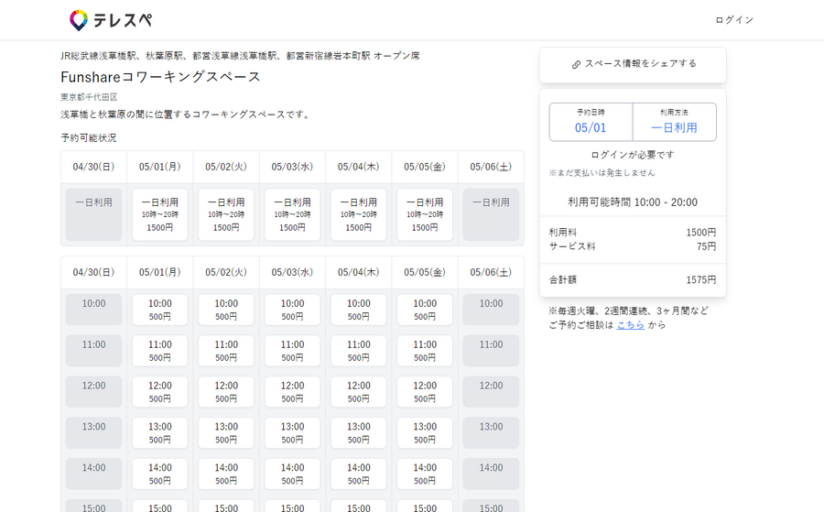Click 利用可能時間 10:00 - 20:00 text
The height and width of the screenshot is (512, 824).
(633, 202)
